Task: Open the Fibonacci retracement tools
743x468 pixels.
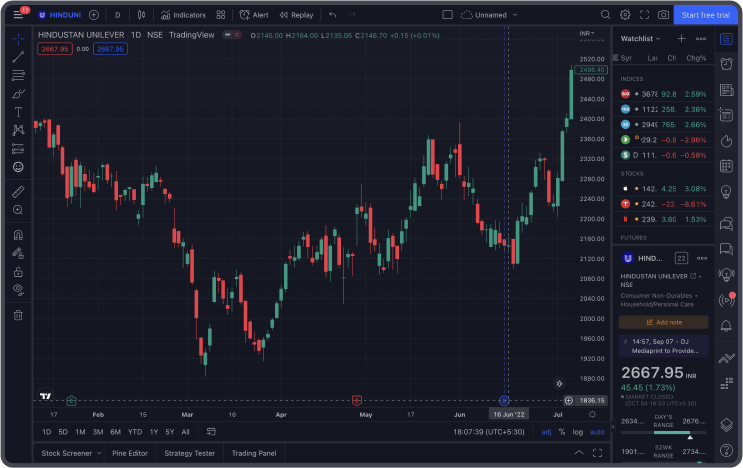Action: point(18,75)
